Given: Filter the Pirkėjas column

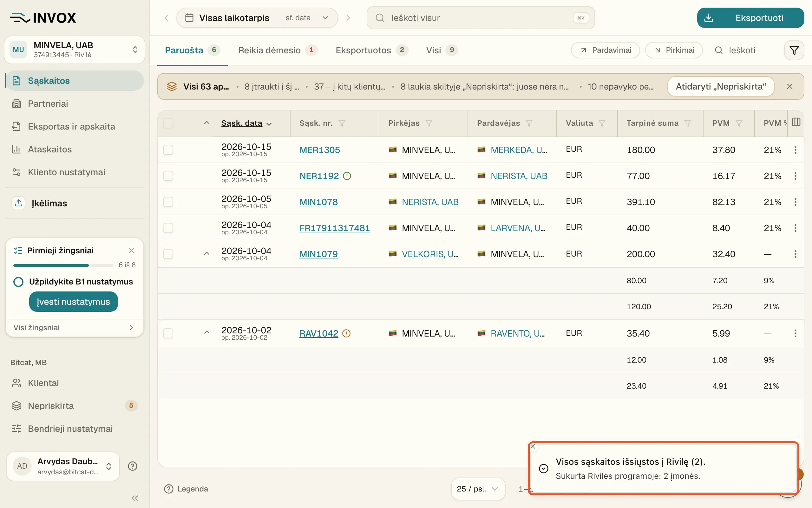Looking at the screenshot, I should (429, 123).
